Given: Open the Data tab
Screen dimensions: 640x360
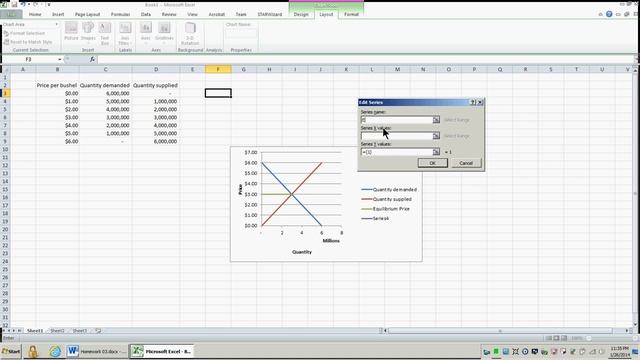Looking at the screenshot, I should 146,14.
